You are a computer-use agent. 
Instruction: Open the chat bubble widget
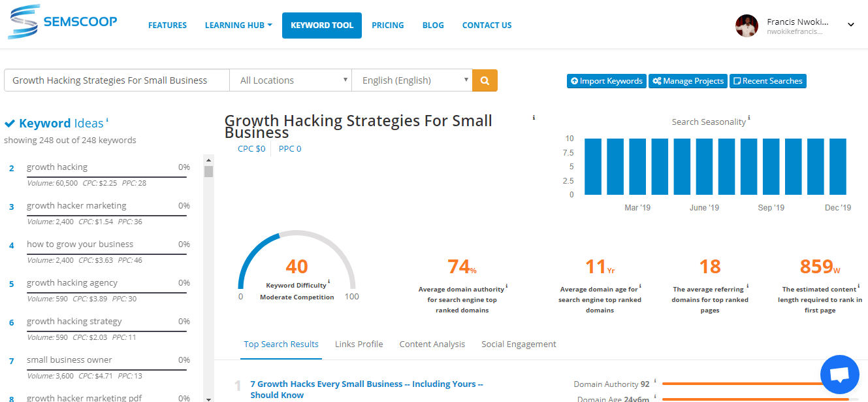(839, 375)
